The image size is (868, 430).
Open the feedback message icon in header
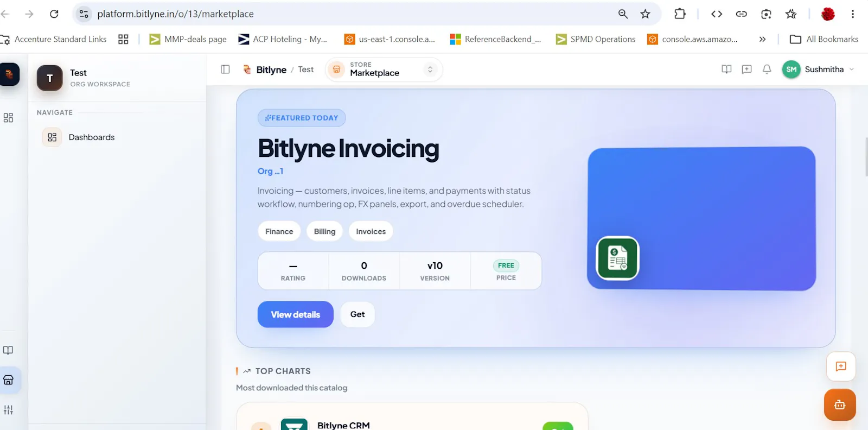(746, 69)
